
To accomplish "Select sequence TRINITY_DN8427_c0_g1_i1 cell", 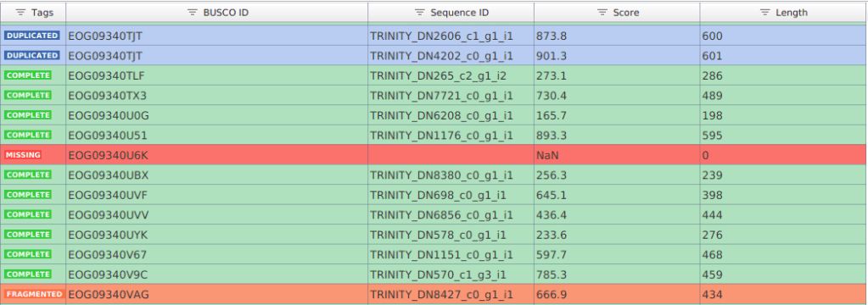I will coord(451,294).
